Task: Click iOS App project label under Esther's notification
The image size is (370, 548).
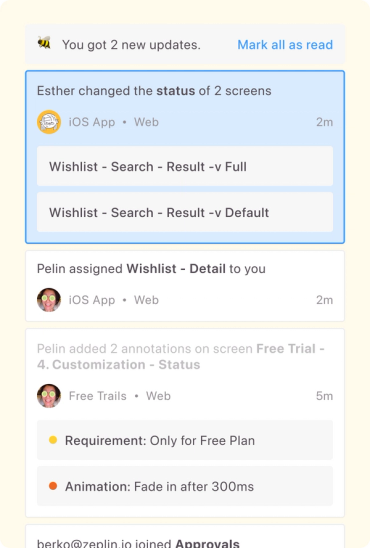Action: point(92,122)
